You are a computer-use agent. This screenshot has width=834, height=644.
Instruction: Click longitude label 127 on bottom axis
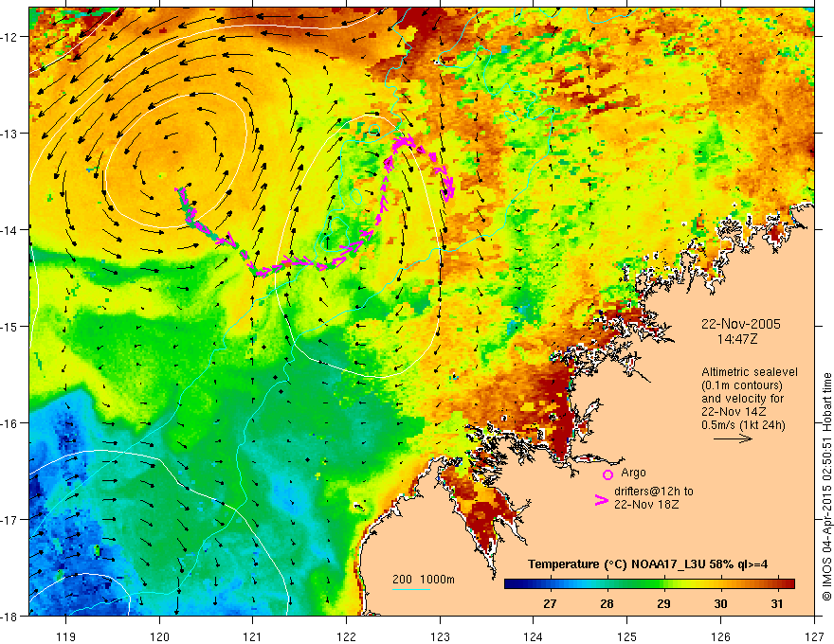click(x=814, y=636)
